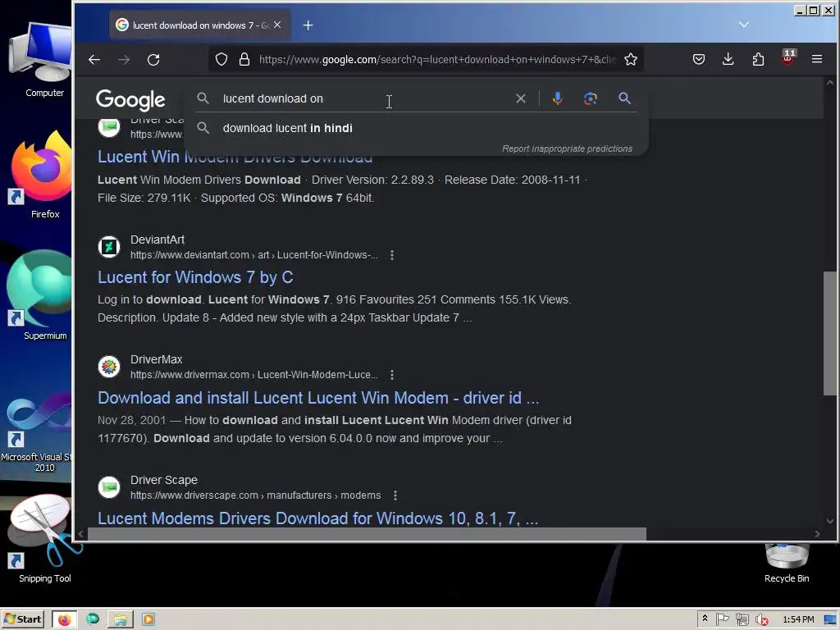
Task: Switch to Firefox in the taskbar
Action: [65, 619]
